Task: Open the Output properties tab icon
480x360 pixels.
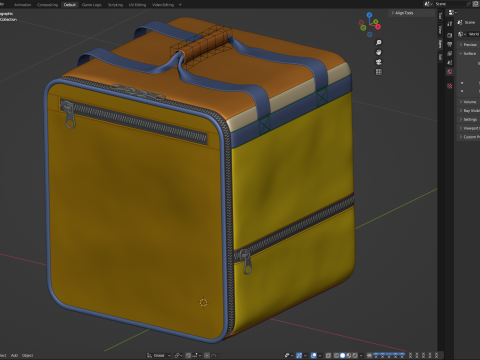Action: pos(450,44)
